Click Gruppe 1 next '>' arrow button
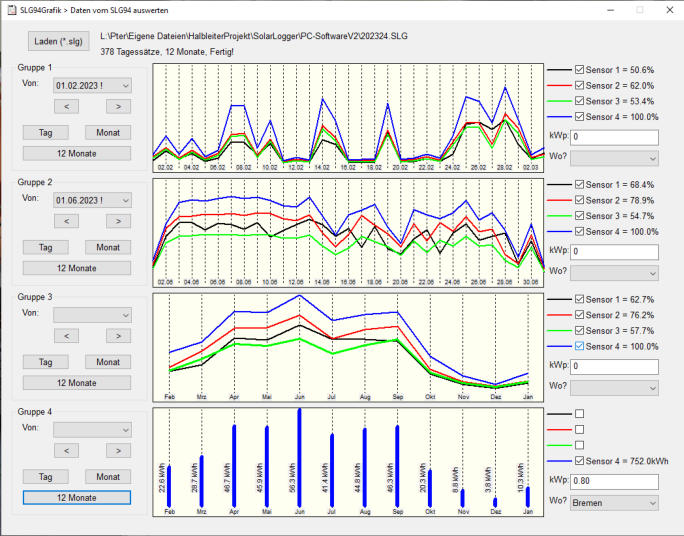Image resolution: width=684 pixels, height=536 pixels. [x=118, y=106]
